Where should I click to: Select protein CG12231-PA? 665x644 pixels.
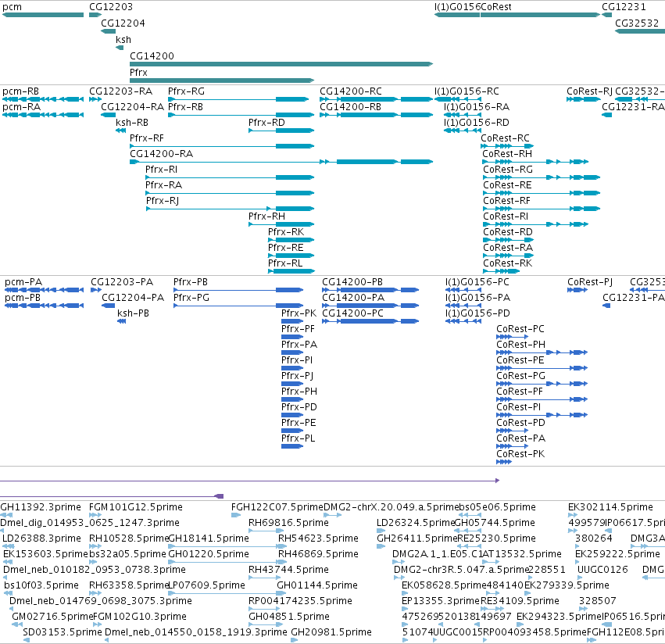[x=606, y=306]
